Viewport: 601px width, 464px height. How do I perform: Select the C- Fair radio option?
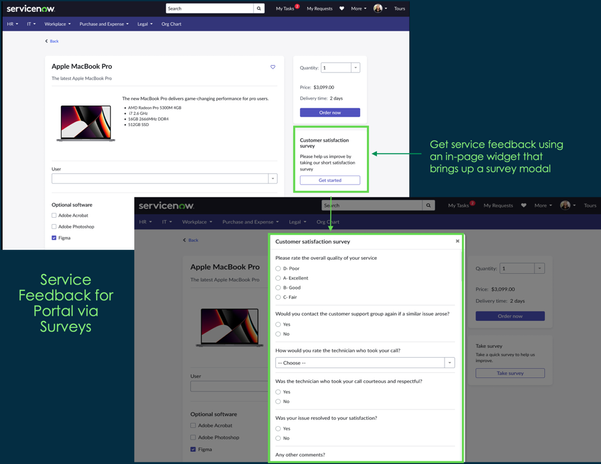278,297
